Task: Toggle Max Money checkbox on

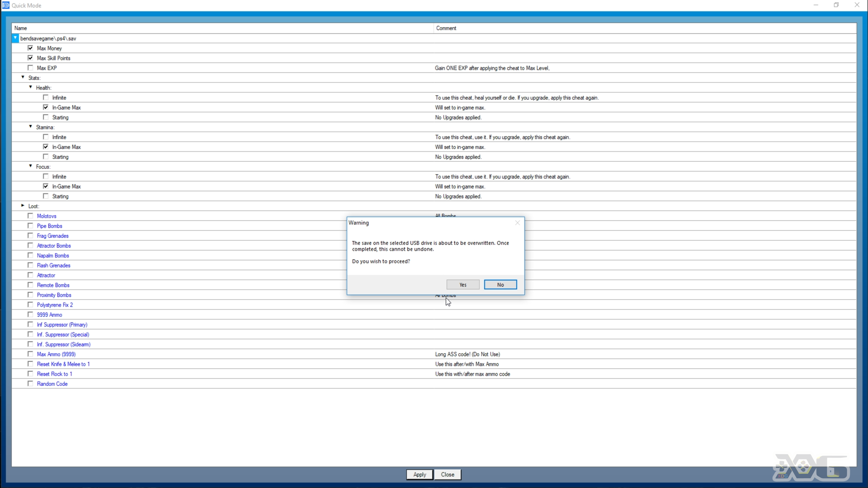Action: 30,47
